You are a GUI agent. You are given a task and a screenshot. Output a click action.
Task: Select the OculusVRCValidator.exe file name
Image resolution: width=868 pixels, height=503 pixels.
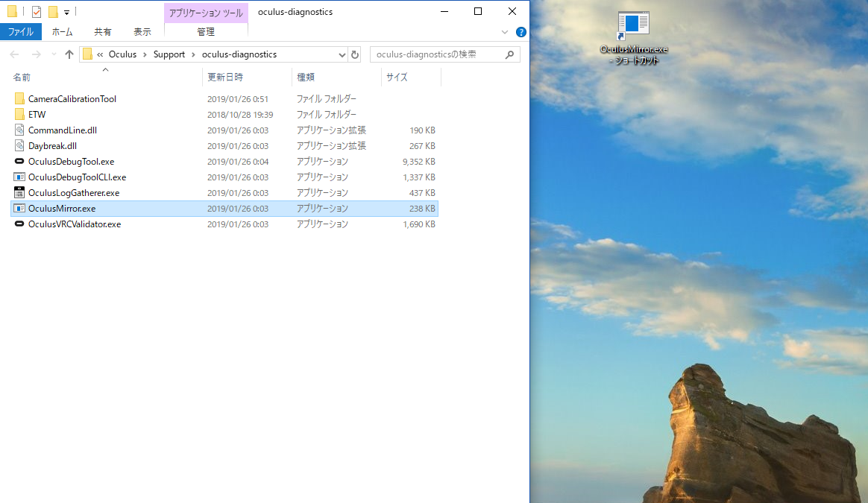coord(75,224)
